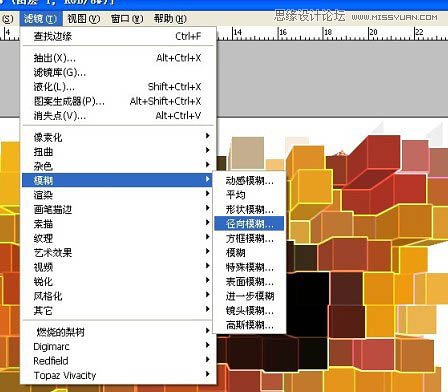448x392 pixels.
Task: Select the highlighted 模糊 menu item
Action: pos(118,180)
